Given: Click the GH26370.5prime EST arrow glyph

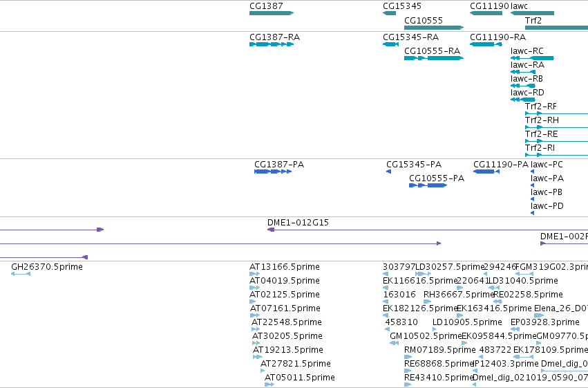Looking at the screenshot, I should (21, 274).
